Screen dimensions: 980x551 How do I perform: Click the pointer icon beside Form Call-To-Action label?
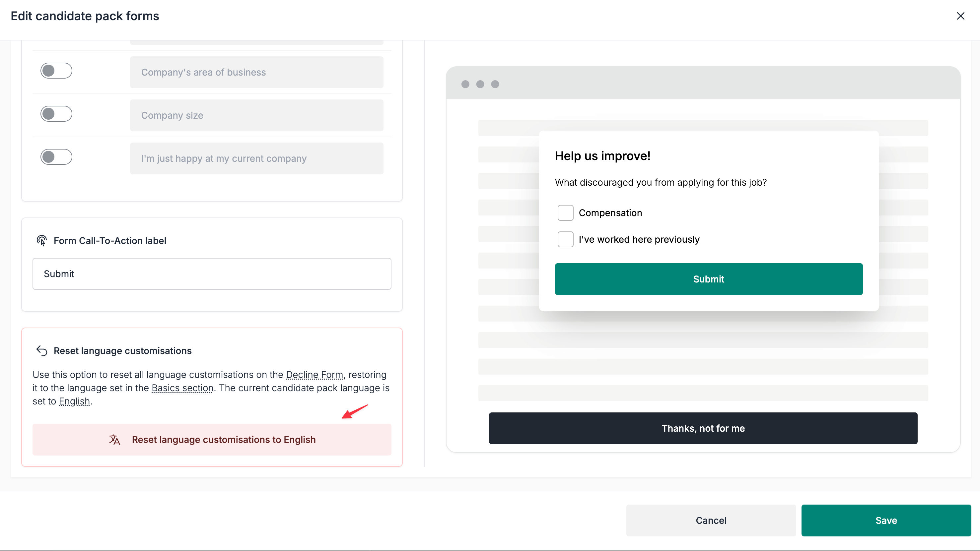(x=41, y=240)
